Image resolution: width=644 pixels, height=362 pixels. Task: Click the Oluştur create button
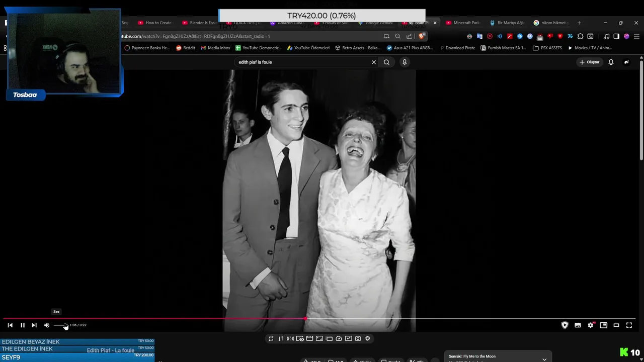[590, 62]
